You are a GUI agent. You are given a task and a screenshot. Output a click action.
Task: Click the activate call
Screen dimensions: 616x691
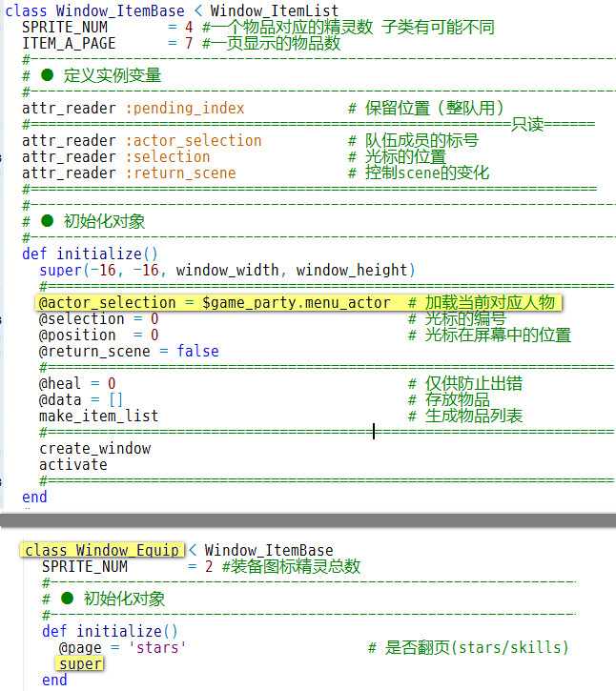coord(73,465)
